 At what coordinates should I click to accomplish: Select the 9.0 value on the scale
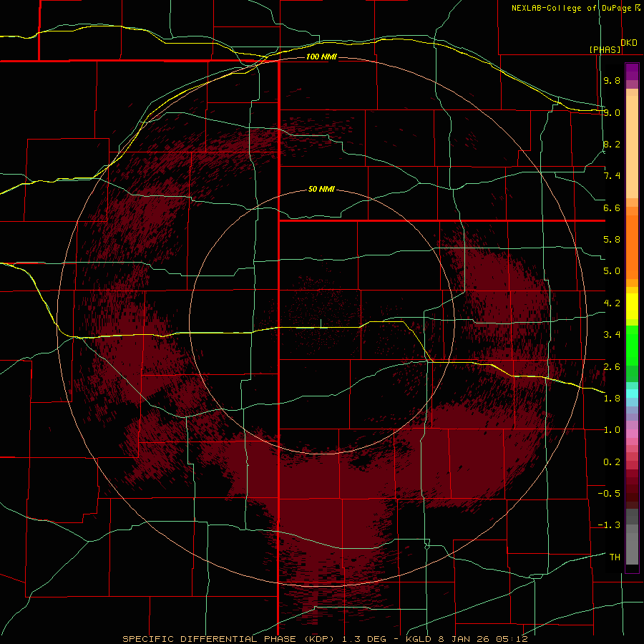pyautogui.click(x=612, y=112)
